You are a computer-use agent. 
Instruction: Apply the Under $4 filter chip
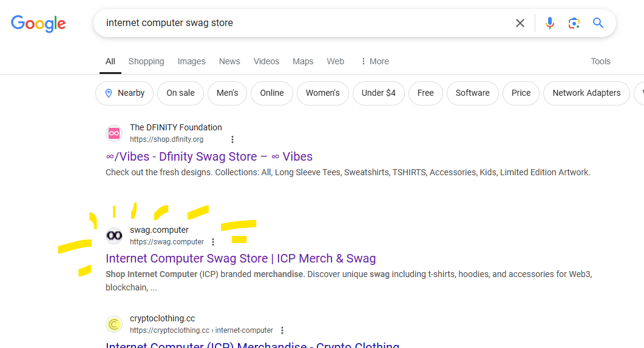pos(378,93)
